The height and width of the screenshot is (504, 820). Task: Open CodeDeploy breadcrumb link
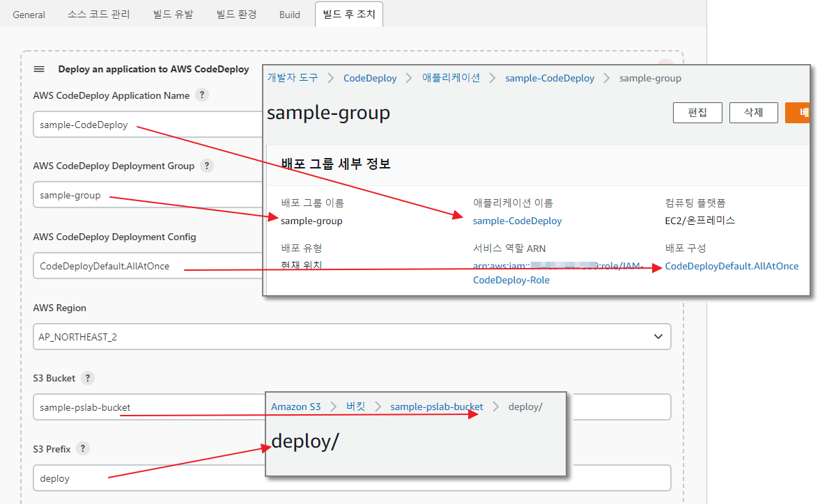tap(370, 78)
